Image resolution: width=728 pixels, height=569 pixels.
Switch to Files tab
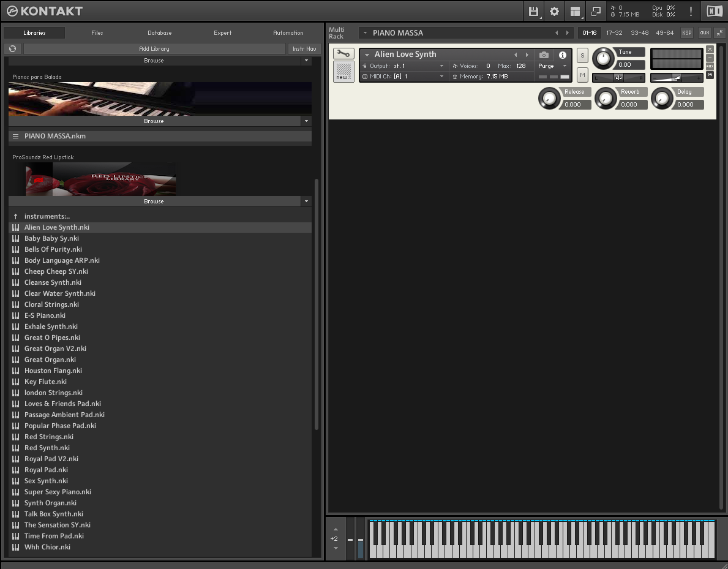pyautogui.click(x=97, y=33)
